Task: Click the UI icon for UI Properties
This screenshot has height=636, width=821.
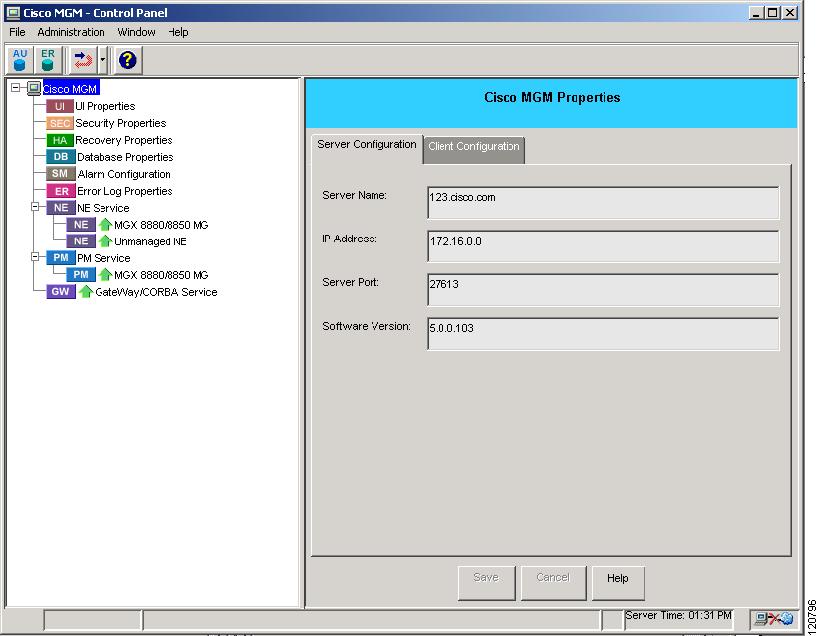Action: coord(60,106)
